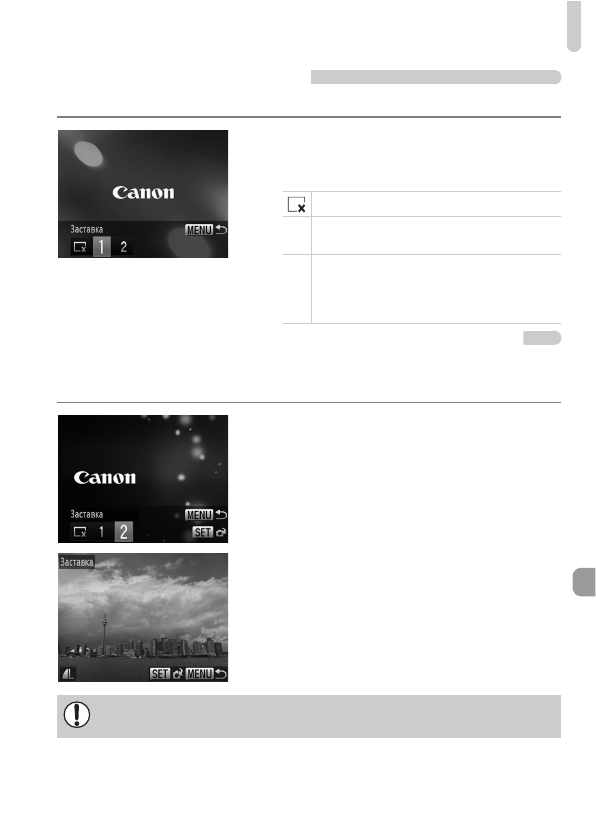Choose the highlighted start-up image option 1
Viewport: 596px width, 840px height.
click(x=102, y=247)
